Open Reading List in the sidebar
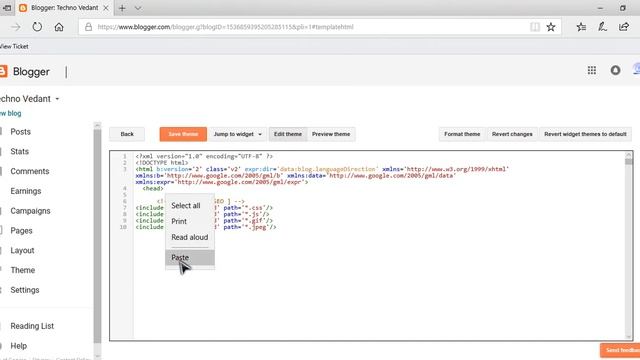640x360 pixels. [32, 326]
